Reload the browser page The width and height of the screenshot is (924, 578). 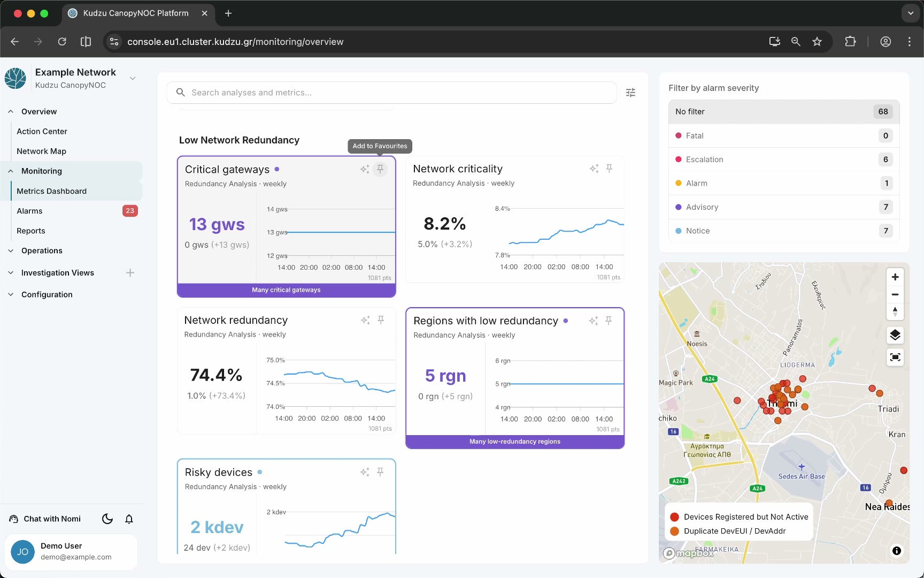coord(62,42)
